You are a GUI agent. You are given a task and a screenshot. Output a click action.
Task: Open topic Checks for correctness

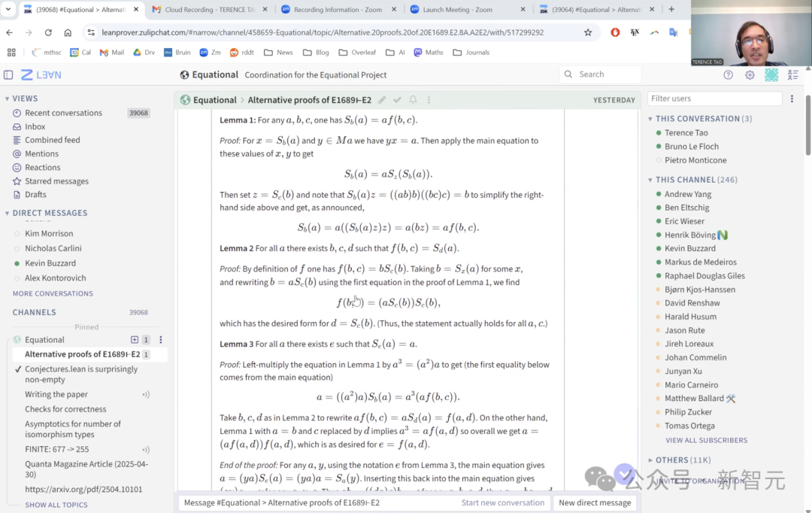click(65, 409)
